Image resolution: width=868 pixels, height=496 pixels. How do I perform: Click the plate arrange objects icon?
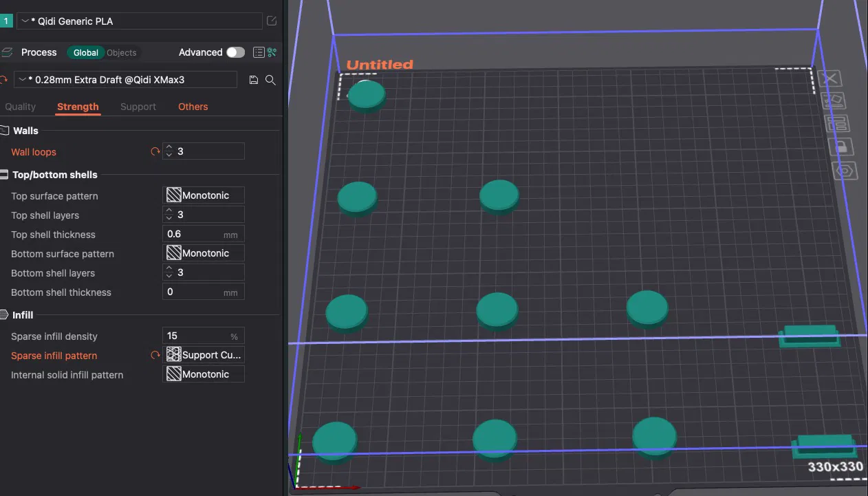coord(837,124)
